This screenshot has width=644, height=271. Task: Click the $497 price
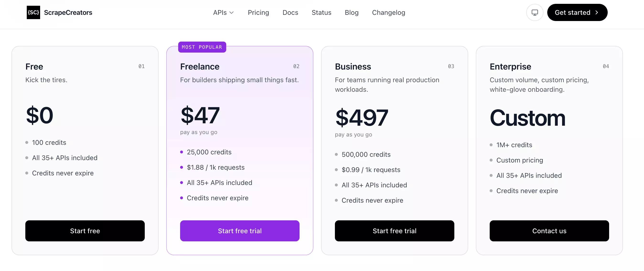[361, 118]
